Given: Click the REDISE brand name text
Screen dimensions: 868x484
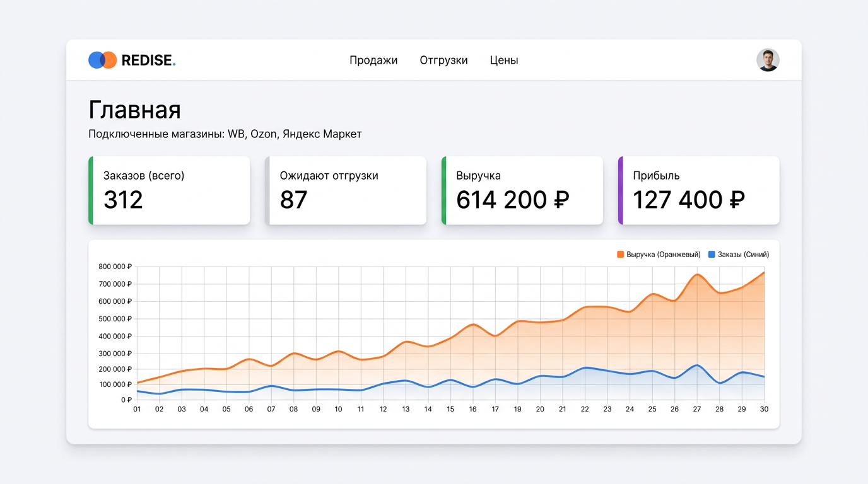Looking at the screenshot, I should coord(148,60).
